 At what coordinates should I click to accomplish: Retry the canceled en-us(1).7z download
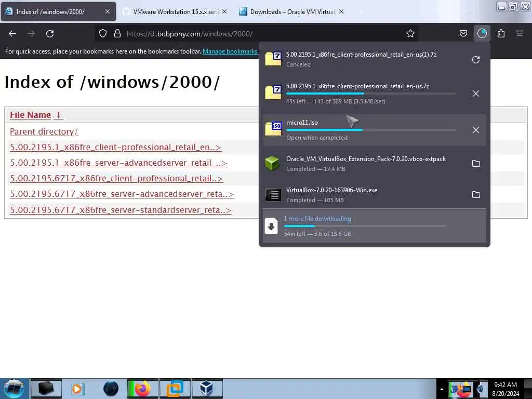(476, 60)
